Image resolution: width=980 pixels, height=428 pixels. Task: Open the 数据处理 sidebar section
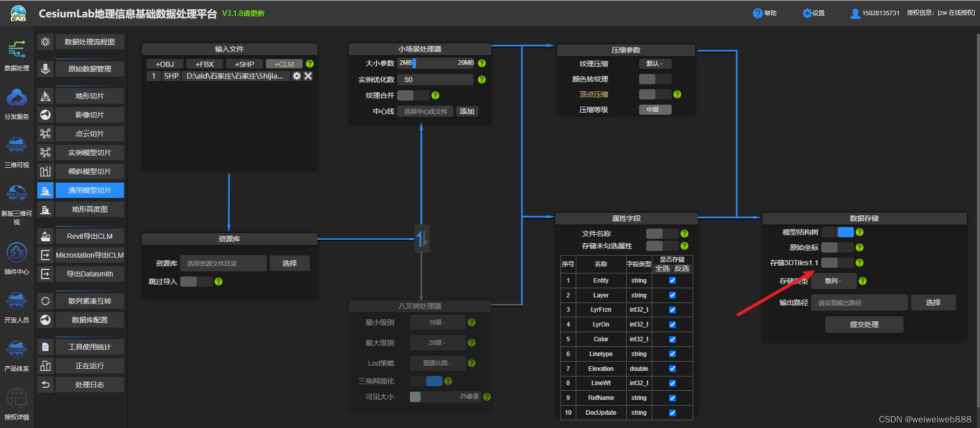point(17,55)
